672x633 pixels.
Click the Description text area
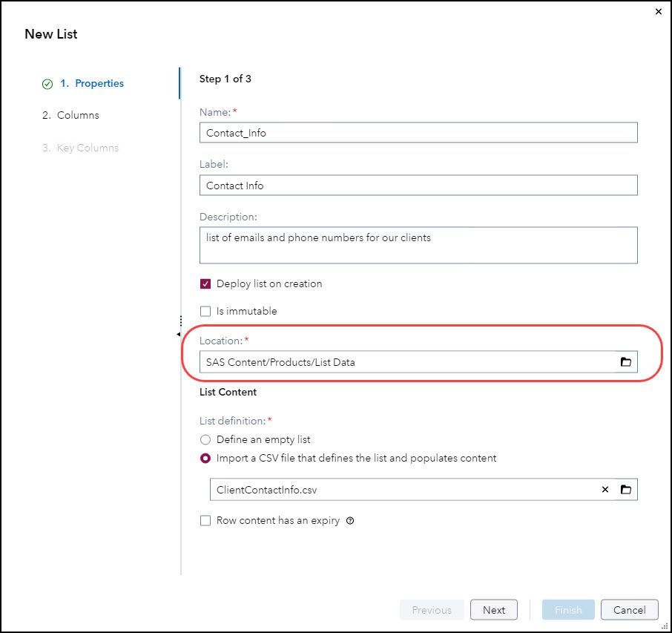[x=418, y=245]
